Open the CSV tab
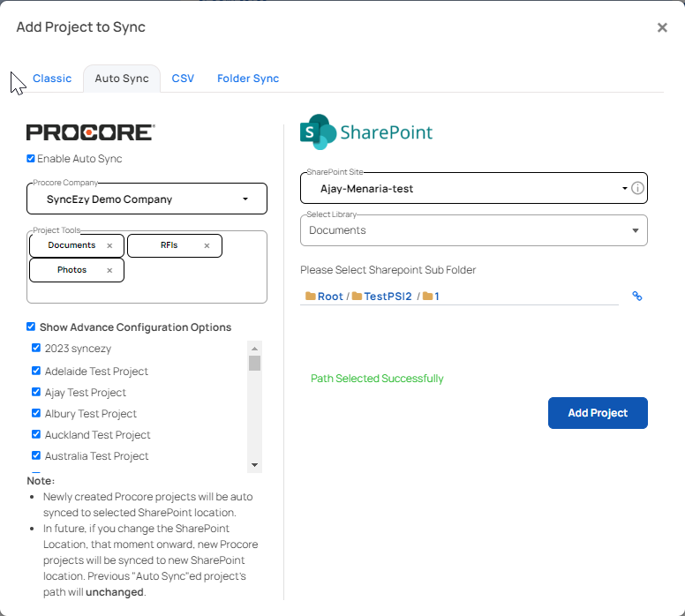 click(x=183, y=79)
